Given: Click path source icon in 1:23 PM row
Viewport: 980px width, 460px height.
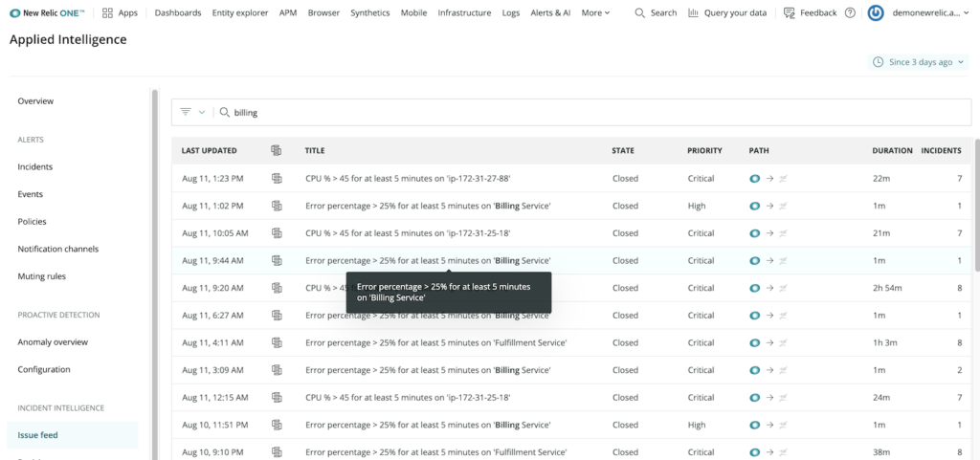Looking at the screenshot, I should [x=754, y=179].
